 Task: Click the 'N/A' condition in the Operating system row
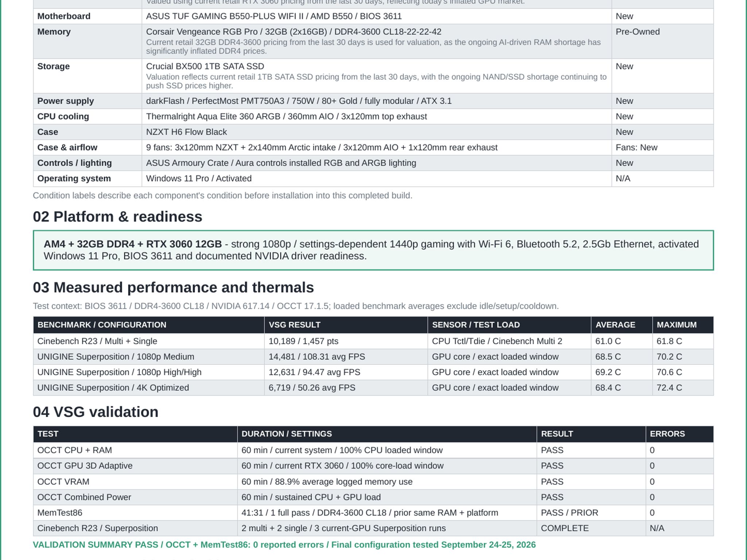(623, 179)
